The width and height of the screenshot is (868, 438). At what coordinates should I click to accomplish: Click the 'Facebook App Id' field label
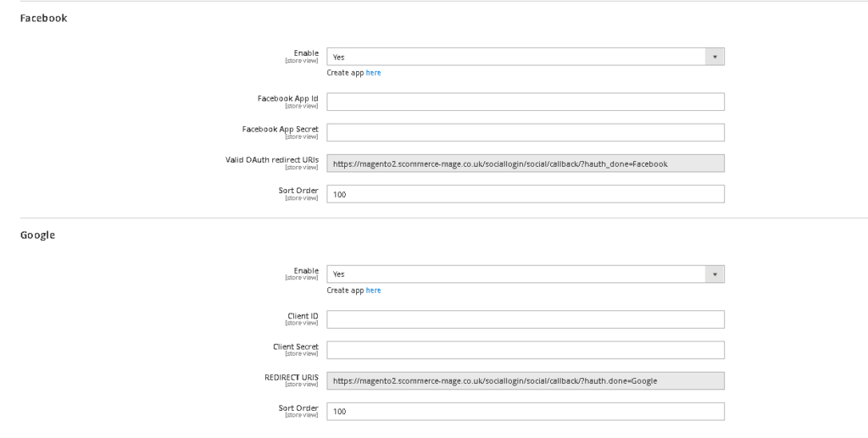pos(287,98)
